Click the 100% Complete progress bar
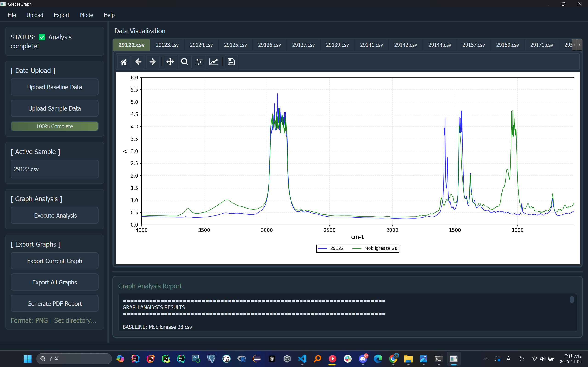 click(55, 126)
